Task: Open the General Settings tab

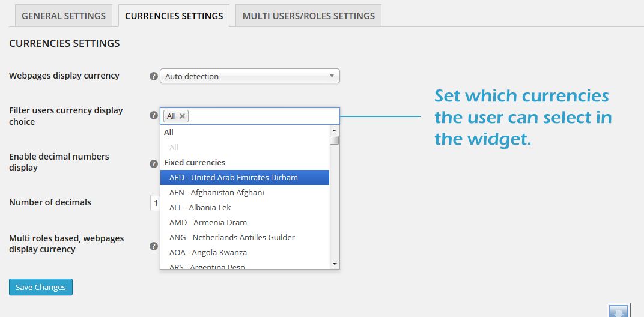Action: tap(64, 16)
